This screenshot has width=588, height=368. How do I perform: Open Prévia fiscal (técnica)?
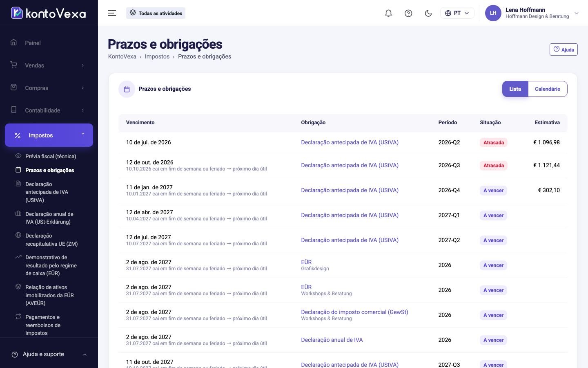[51, 156]
